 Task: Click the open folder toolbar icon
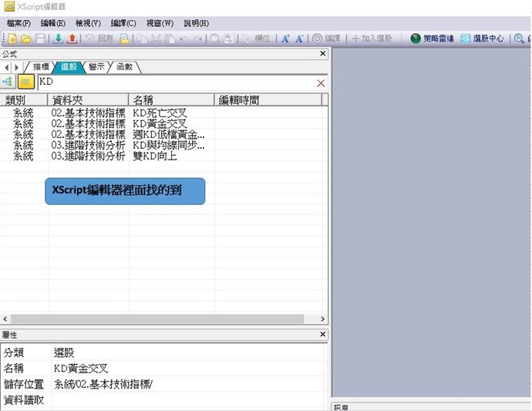[26, 39]
